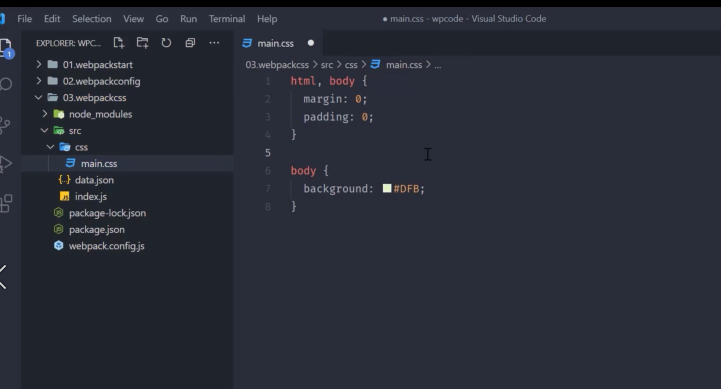The width and height of the screenshot is (721, 389).
Task: Click the New Folder icon in Explorer
Action: coord(143,43)
